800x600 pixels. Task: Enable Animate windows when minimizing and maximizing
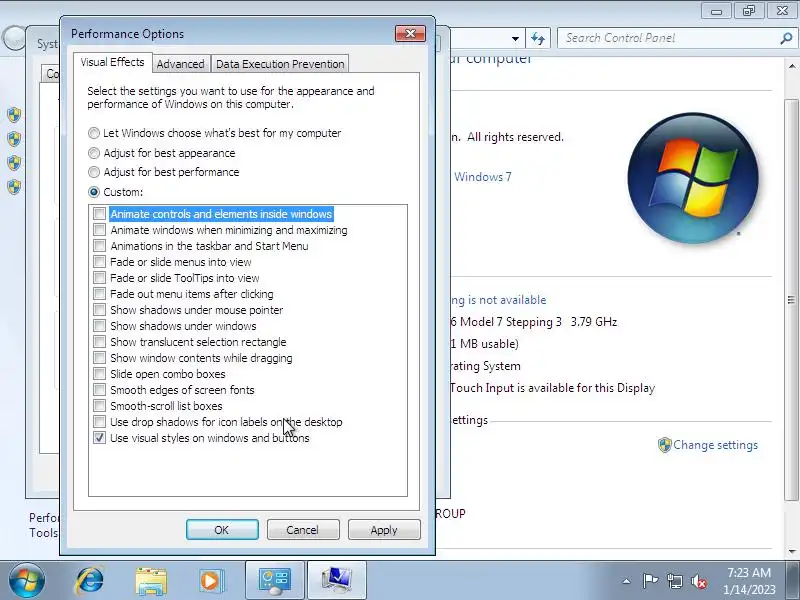(99, 230)
